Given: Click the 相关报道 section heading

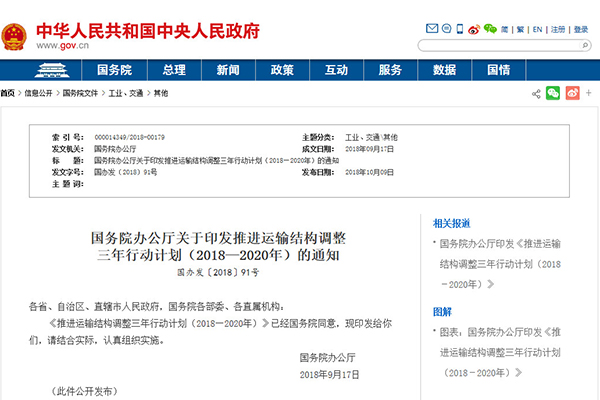Looking at the screenshot, I should point(451,224).
